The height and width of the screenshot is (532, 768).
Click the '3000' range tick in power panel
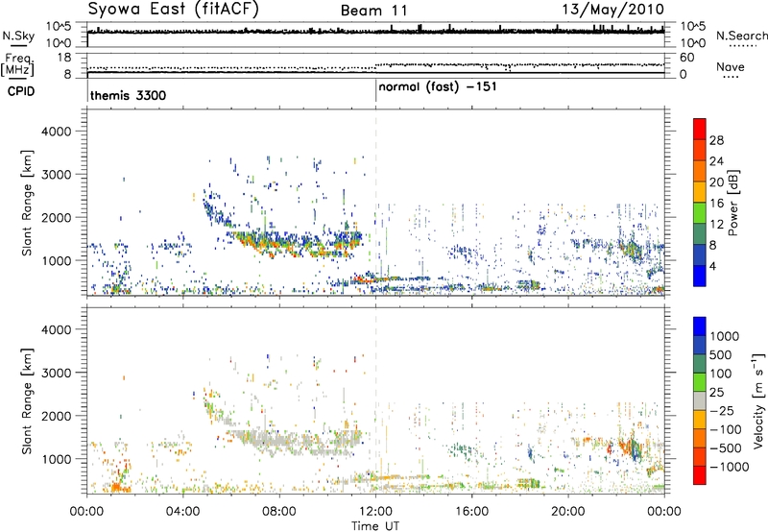tap(57, 175)
